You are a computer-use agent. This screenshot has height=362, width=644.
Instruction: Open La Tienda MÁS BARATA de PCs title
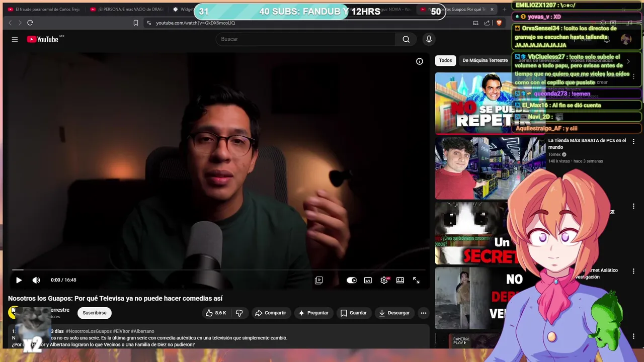point(587,144)
